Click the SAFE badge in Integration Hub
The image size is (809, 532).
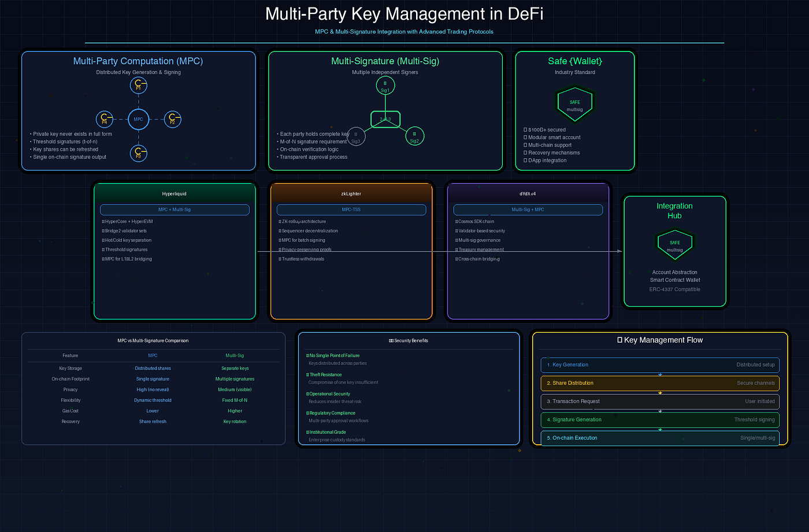point(674,244)
